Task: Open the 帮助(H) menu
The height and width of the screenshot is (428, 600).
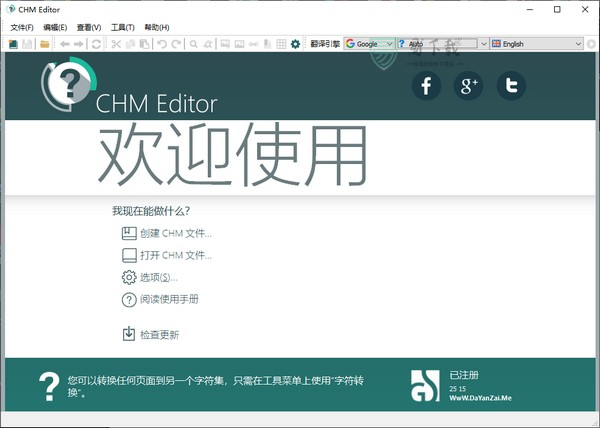Action: click(x=157, y=28)
